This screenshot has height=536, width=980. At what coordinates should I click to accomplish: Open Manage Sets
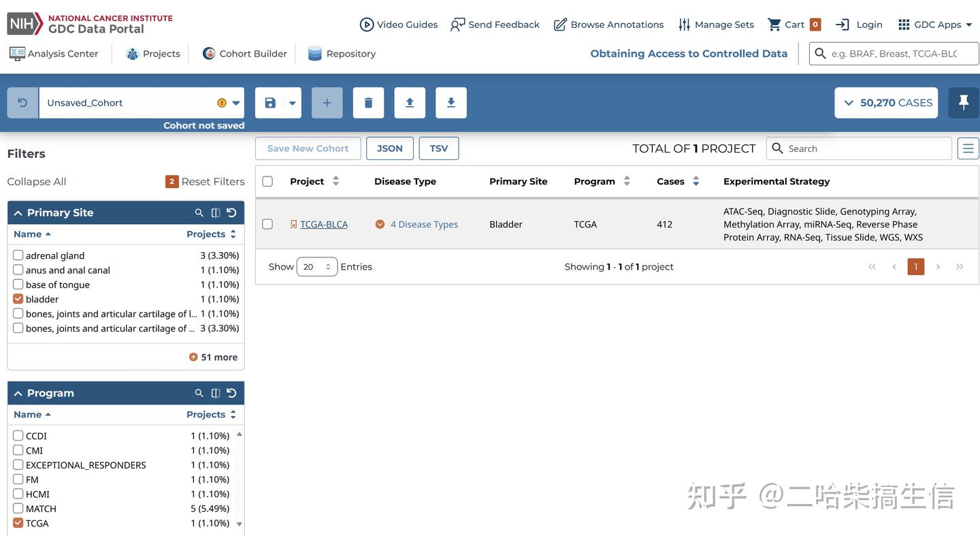[716, 25]
